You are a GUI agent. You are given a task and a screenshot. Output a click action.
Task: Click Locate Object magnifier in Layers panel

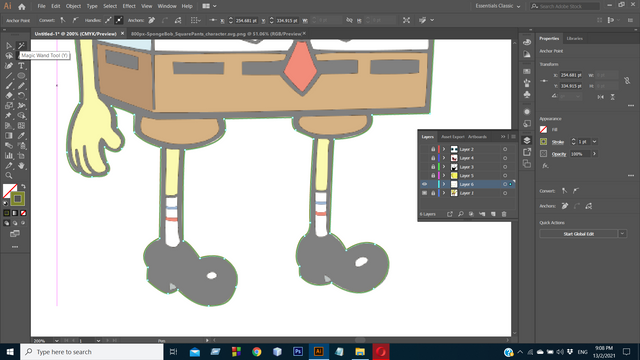pos(460,214)
